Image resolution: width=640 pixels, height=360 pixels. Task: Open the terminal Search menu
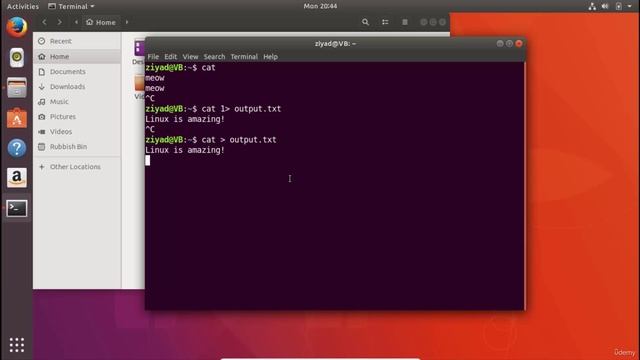pyautogui.click(x=214, y=57)
